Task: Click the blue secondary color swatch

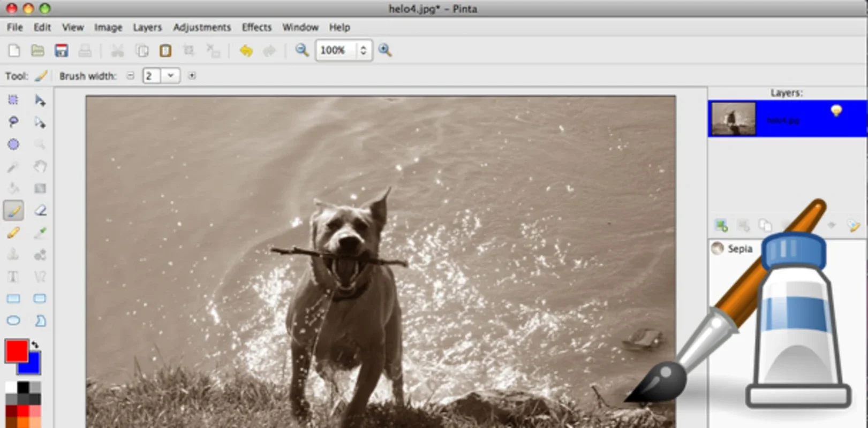Action: point(32,365)
